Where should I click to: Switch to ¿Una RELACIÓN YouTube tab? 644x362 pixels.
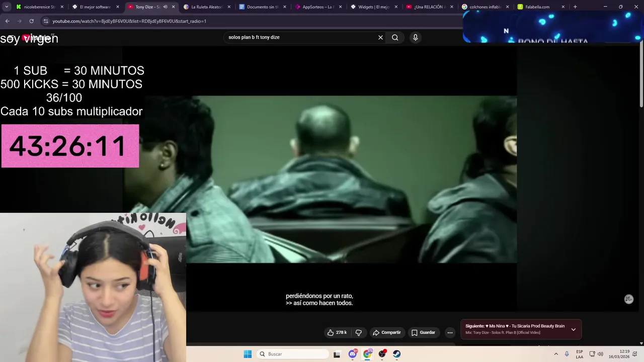[x=429, y=7]
